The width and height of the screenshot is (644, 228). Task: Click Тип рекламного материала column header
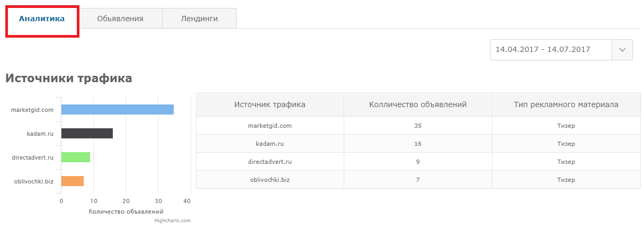(566, 104)
